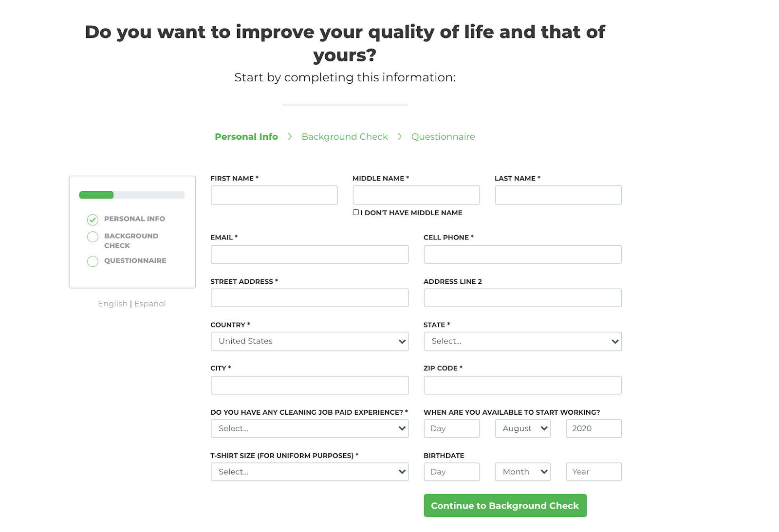Check the "I don't have middle name" box
Viewport: 779px width, 532px height.
[x=356, y=212]
